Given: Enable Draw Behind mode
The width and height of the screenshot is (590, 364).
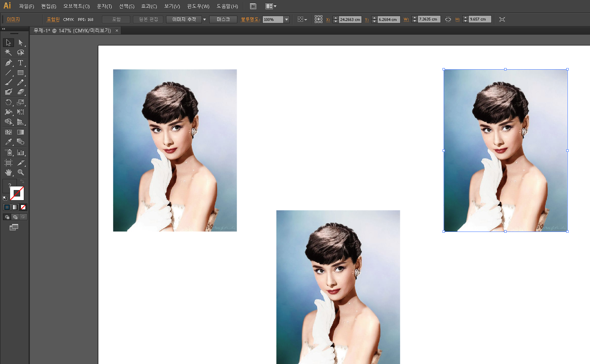Looking at the screenshot, I should coord(15,217).
